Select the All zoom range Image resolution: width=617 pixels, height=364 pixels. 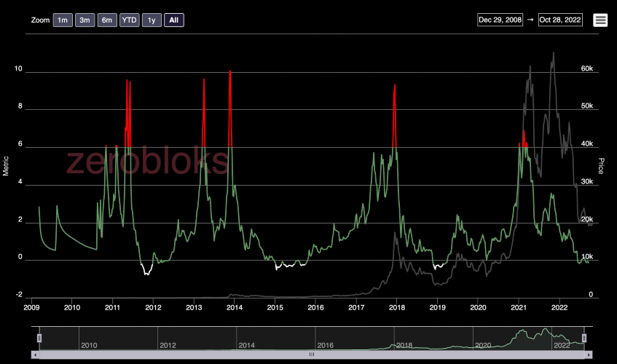pos(174,20)
